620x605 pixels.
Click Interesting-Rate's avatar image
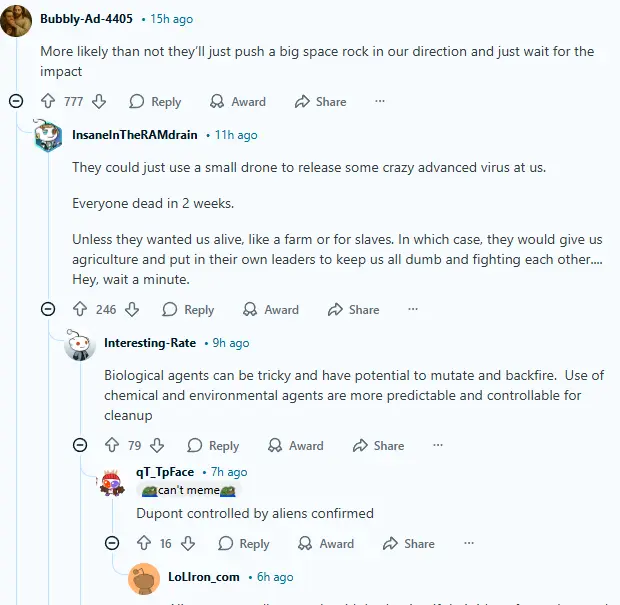click(x=80, y=345)
